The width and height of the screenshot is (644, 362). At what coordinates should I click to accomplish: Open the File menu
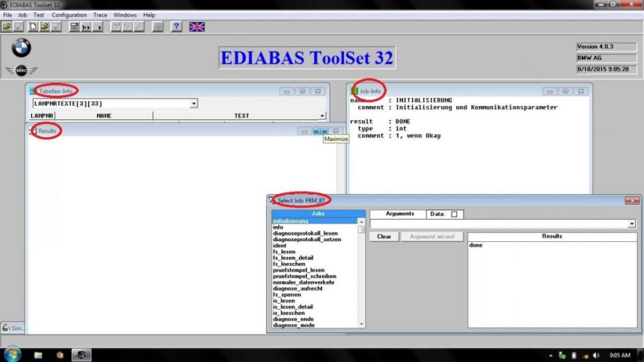pos(8,15)
